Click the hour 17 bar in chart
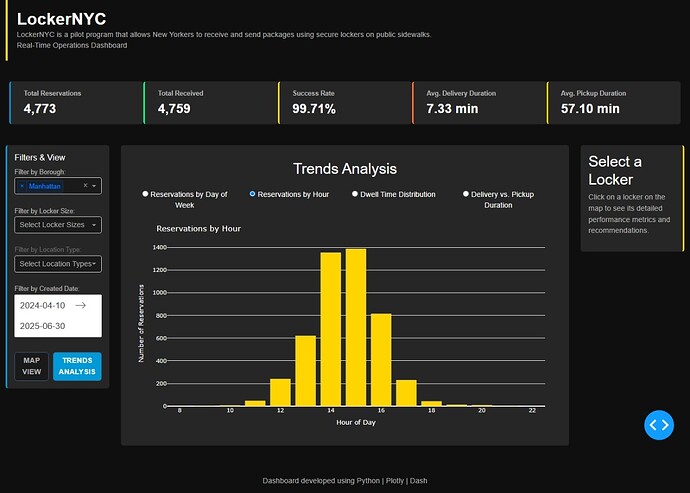 pyautogui.click(x=406, y=393)
